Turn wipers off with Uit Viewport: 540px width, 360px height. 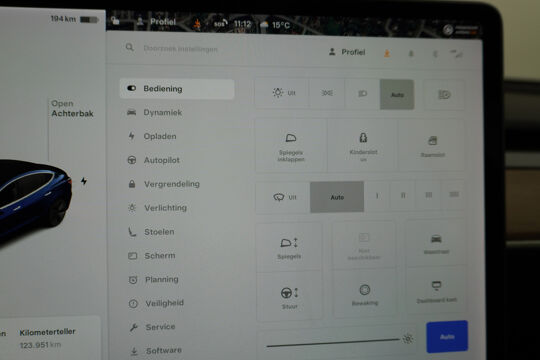284,197
